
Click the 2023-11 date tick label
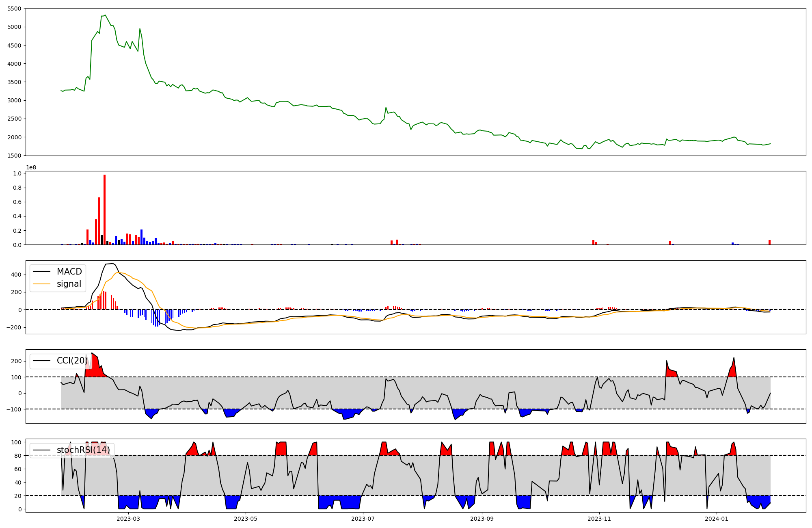point(599,519)
